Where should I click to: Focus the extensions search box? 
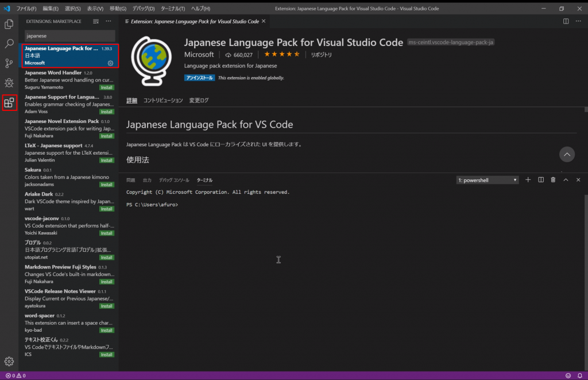tap(69, 36)
